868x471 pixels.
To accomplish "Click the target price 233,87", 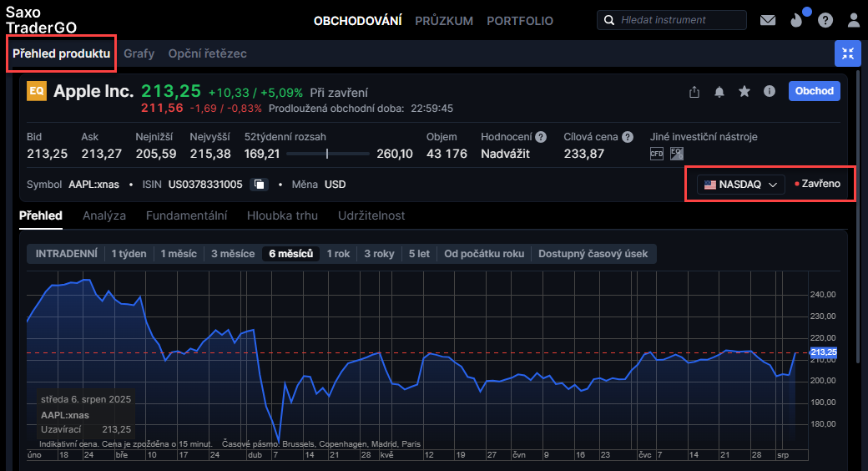I will (x=584, y=154).
